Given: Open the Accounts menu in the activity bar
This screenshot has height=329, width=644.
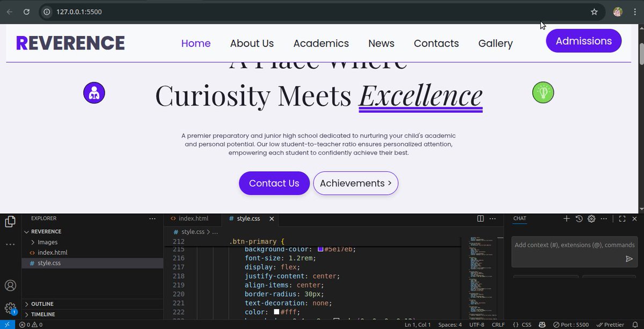Looking at the screenshot, I should click(10, 286).
